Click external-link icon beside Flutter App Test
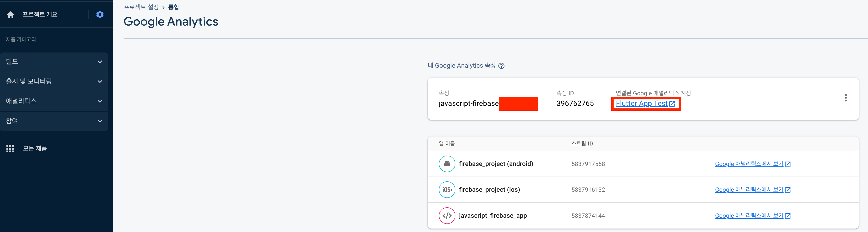The image size is (868, 232). pos(672,104)
